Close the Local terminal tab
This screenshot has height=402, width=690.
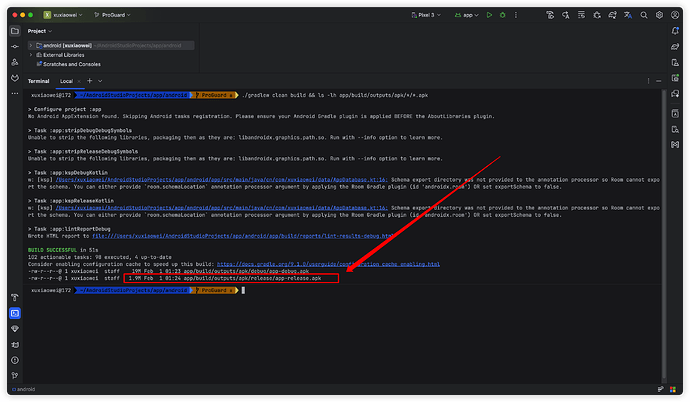(80, 80)
